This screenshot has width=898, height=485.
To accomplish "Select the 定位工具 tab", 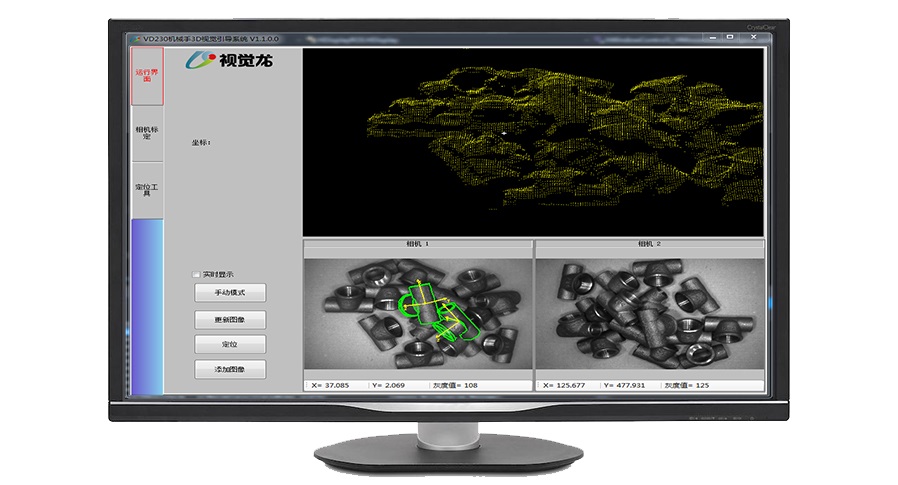I will (147, 190).
